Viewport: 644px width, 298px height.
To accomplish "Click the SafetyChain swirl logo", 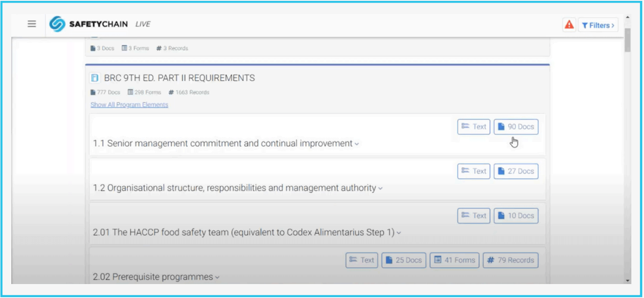I will pyautogui.click(x=57, y=24).
